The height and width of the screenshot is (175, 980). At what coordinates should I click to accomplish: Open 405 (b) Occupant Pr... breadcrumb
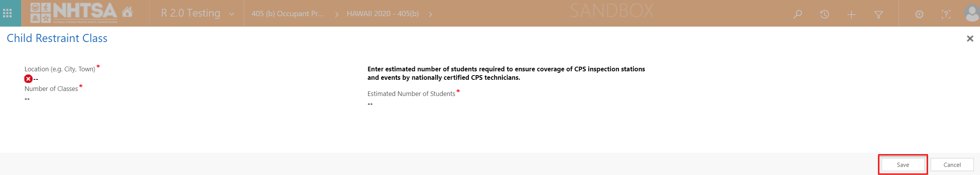[x=287, y=14]
